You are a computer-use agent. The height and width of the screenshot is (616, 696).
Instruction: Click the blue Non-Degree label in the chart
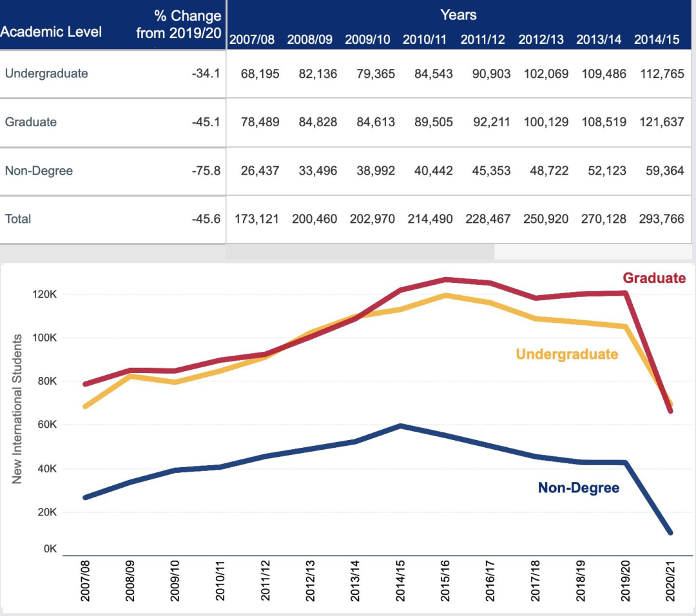tap(578, 488)
